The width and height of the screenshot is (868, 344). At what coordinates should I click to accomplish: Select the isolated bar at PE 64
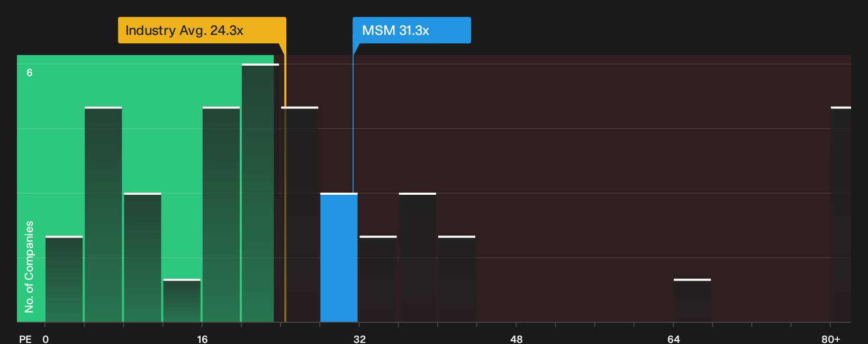pyautogui.click(x=692, y=300)
